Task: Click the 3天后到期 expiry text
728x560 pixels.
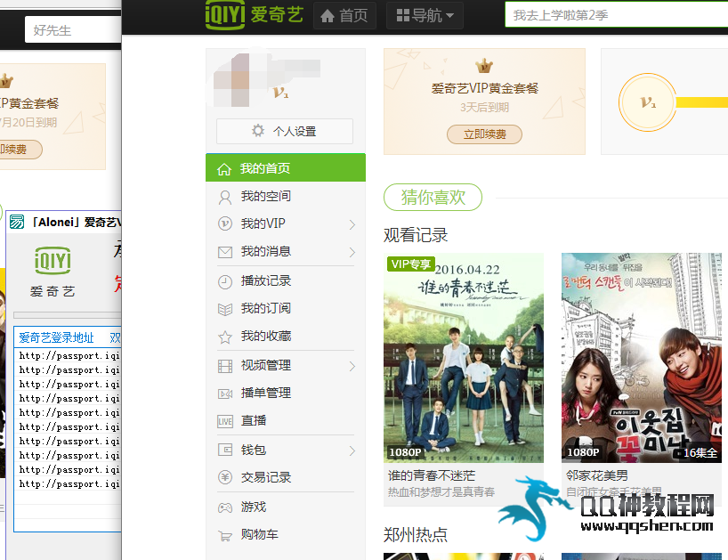Action: tap(484, 108)
